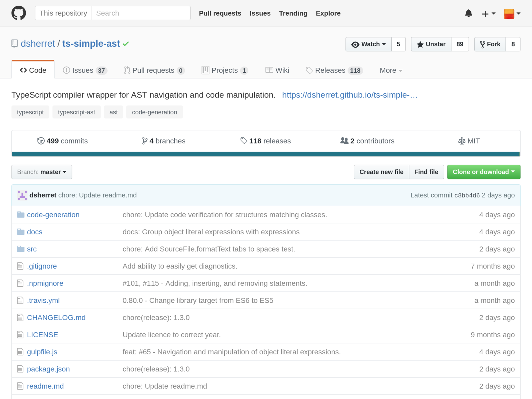Open the Wiki tab

click(x=277, y=70)
